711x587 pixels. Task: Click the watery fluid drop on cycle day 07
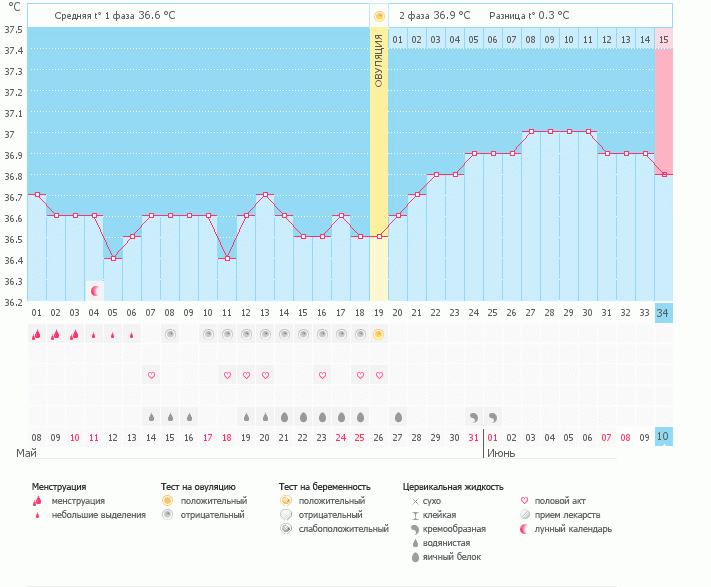[151, 416]
